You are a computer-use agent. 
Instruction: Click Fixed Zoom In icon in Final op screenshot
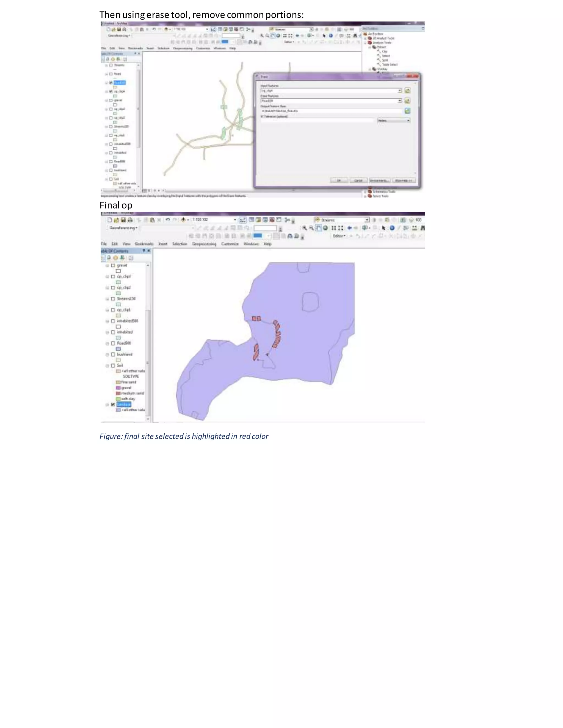click(333, 228)
